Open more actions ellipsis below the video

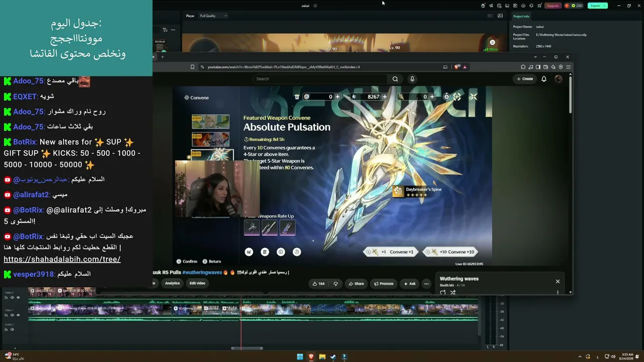click(426, 284)
